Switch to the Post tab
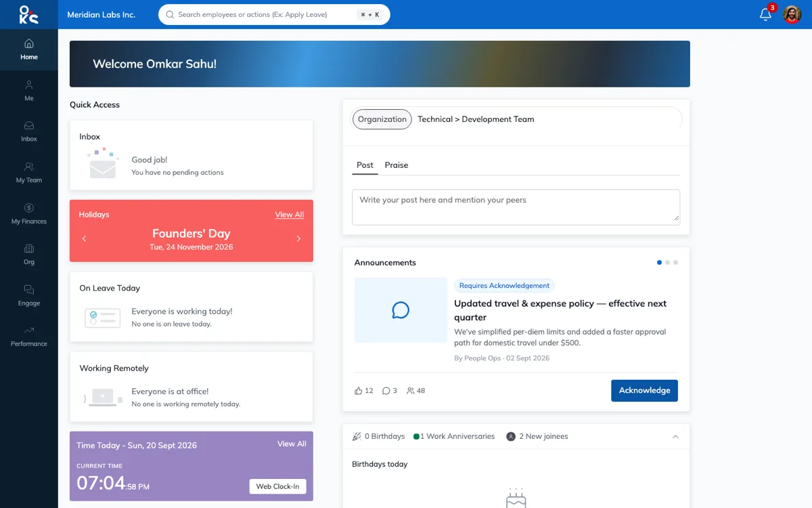Viewport: 812px width, 508px height. point(365,165)
